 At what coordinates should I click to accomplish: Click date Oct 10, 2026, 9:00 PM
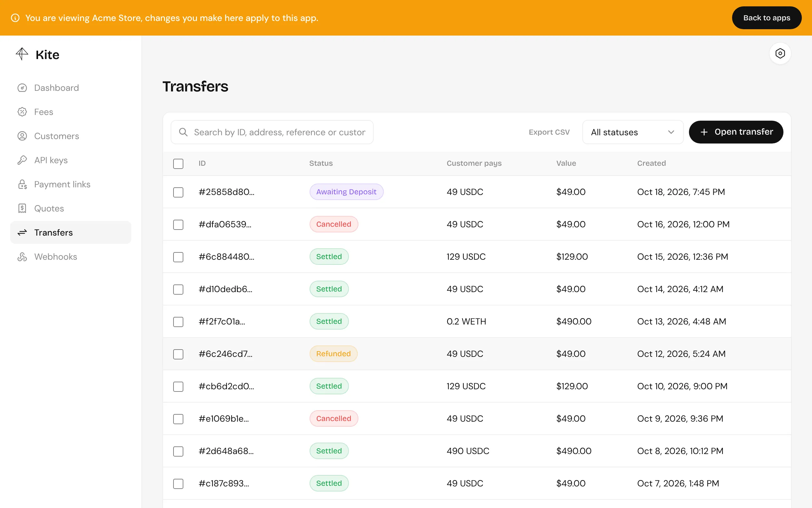pyautogui.click(x=682, y=386)
